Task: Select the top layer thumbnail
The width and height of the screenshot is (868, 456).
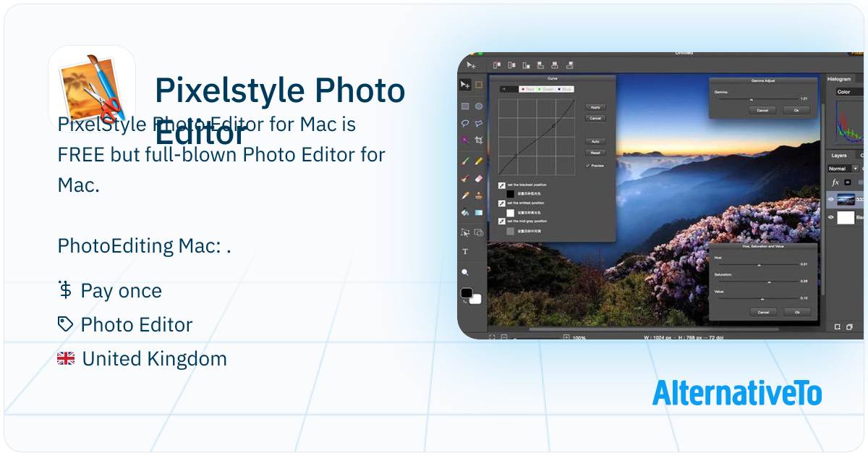Action: tap(846, 199)
